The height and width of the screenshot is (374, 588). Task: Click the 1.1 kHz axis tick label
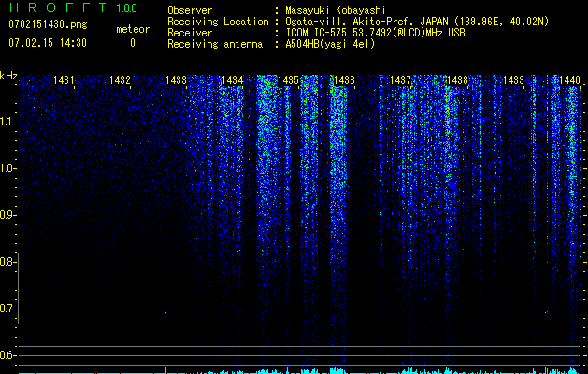pos(7,122)
